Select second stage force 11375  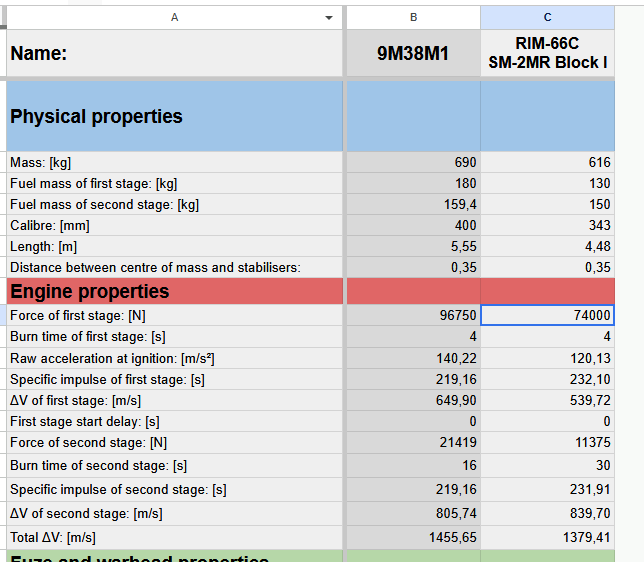pos(547,442)
